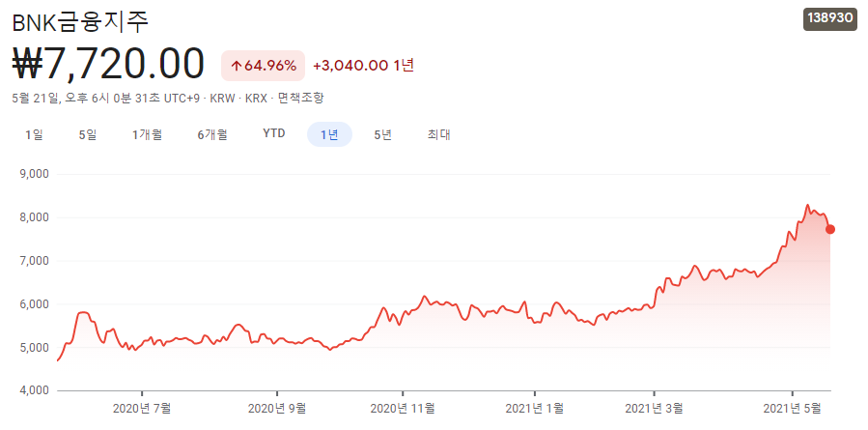Switch chart to 1개월 range
The image size is (868, 430).
pos(148,134)
